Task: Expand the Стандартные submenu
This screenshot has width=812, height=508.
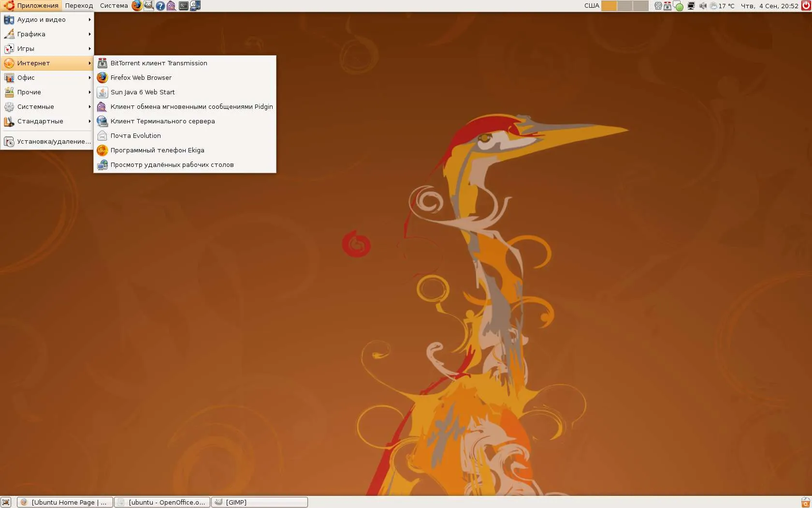Action: [x=47, y=121]
